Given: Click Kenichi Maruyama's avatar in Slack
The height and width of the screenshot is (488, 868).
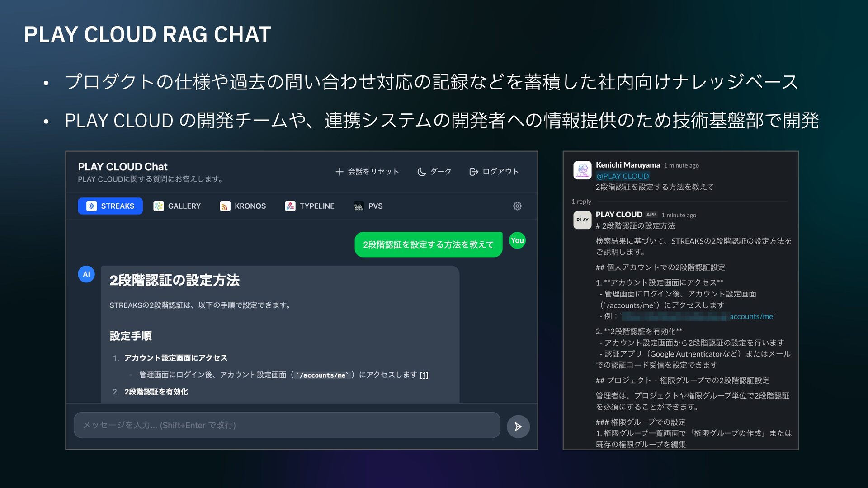Looking at the screenshot, I should [582, 170].
